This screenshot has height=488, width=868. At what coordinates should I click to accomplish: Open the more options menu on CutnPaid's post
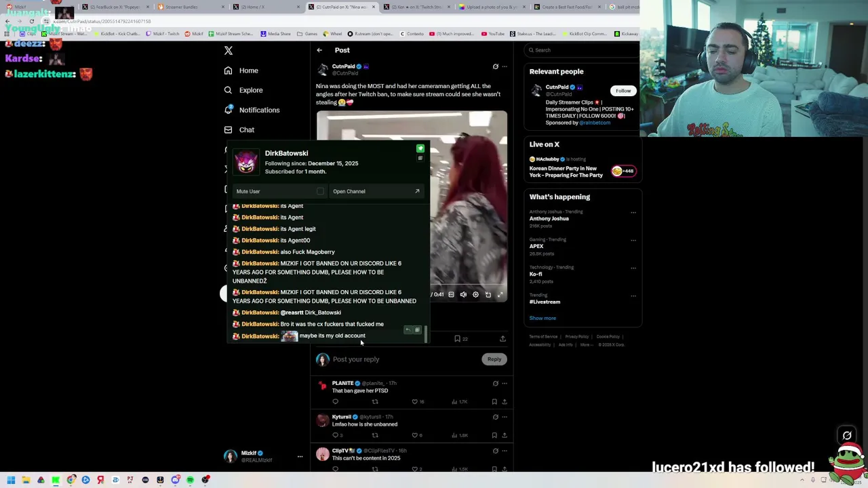(504, 66)
